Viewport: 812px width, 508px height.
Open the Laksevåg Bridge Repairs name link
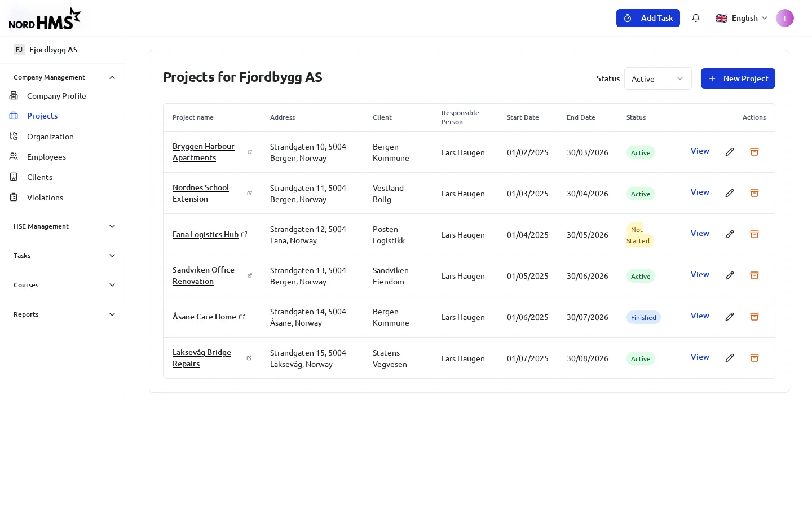coord(202,358)
